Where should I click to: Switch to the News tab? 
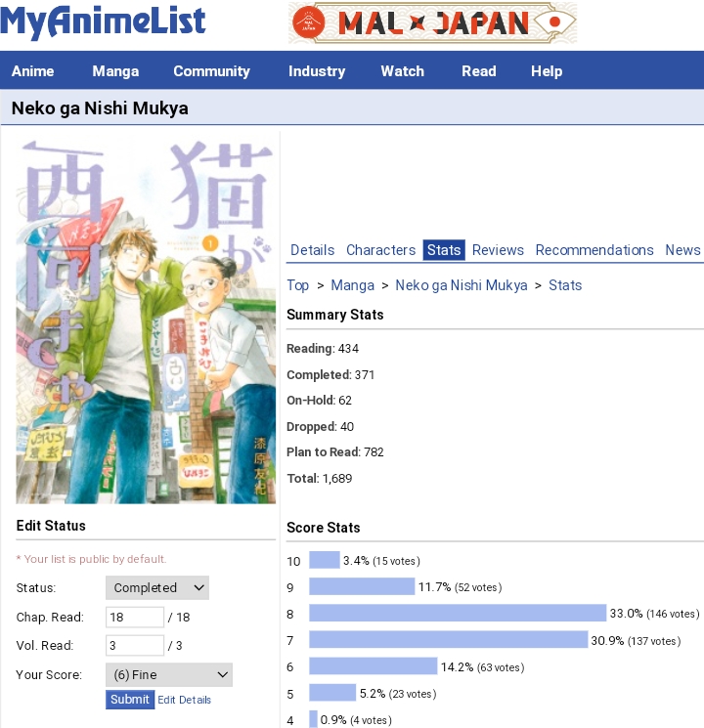pos(682,250)
